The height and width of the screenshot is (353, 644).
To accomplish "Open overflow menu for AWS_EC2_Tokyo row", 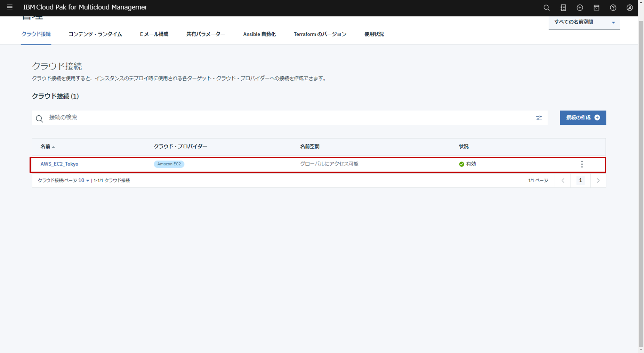I will click(x=582, y=164).
